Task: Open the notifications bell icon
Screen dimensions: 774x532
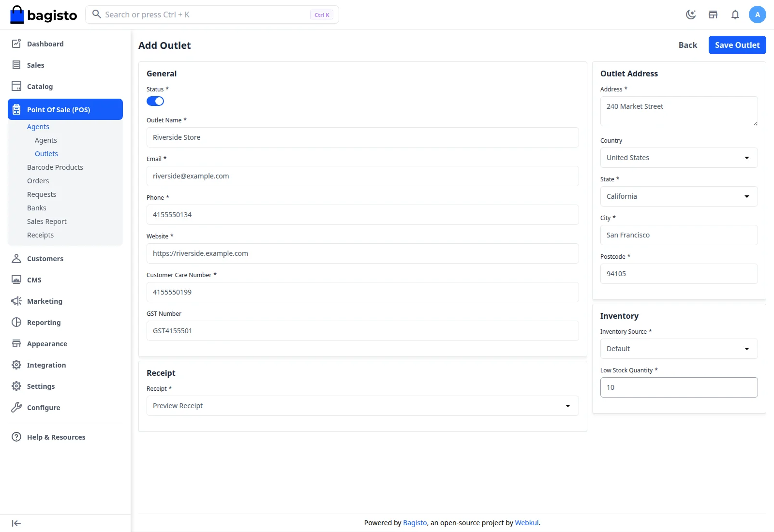Action: [735, 15]
